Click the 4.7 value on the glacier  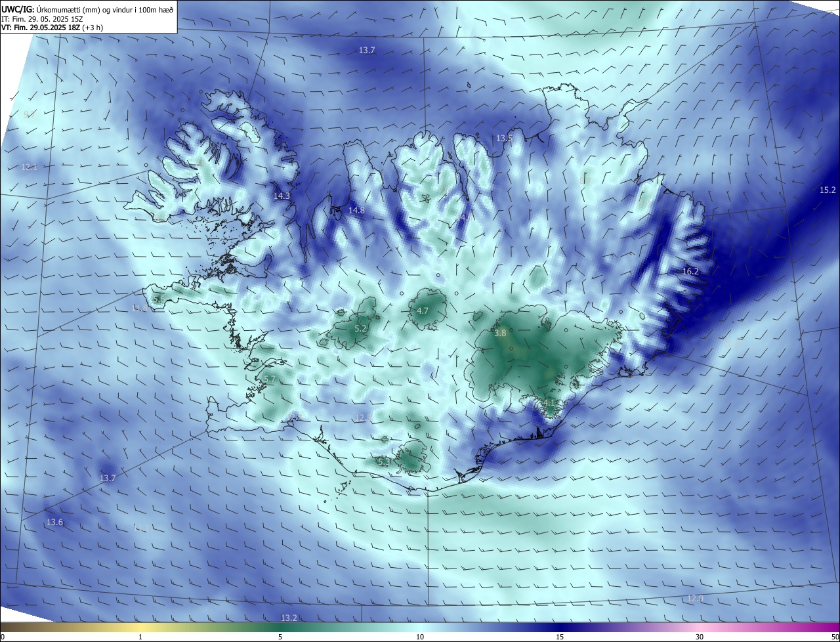tap(423, 311)
